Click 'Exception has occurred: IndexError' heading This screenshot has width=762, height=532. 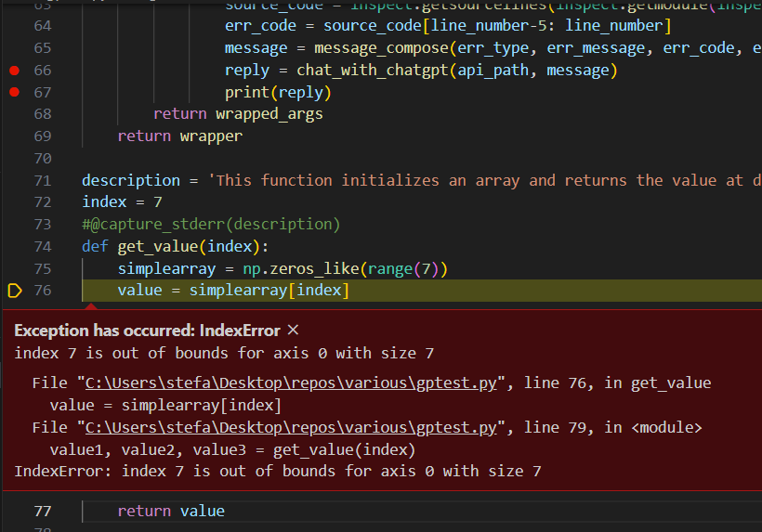[147, 331]
